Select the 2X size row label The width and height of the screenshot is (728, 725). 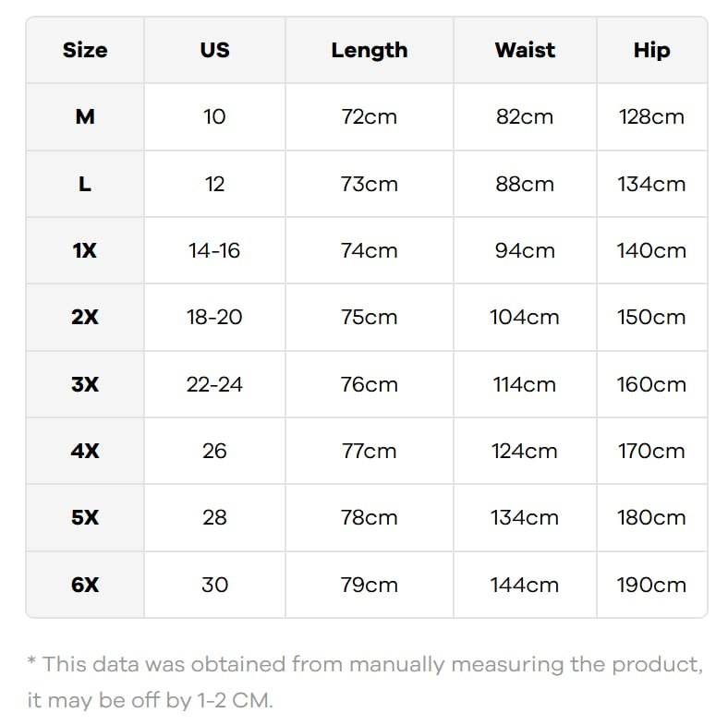85,317
